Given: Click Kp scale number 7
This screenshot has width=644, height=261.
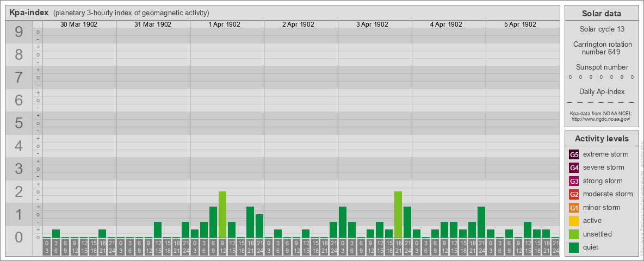Looking at the screenshot, I should (19, 78).
